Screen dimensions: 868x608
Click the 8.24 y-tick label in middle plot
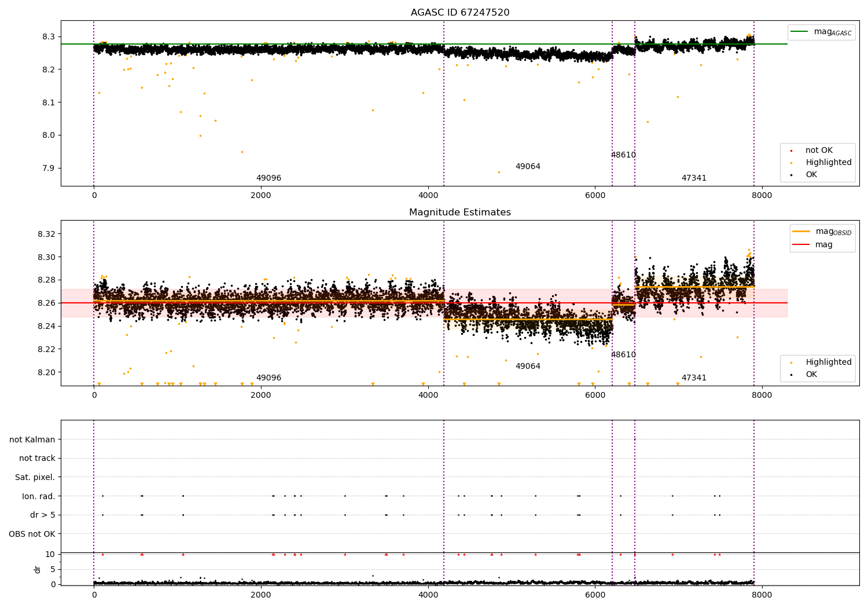pos(46,327)
